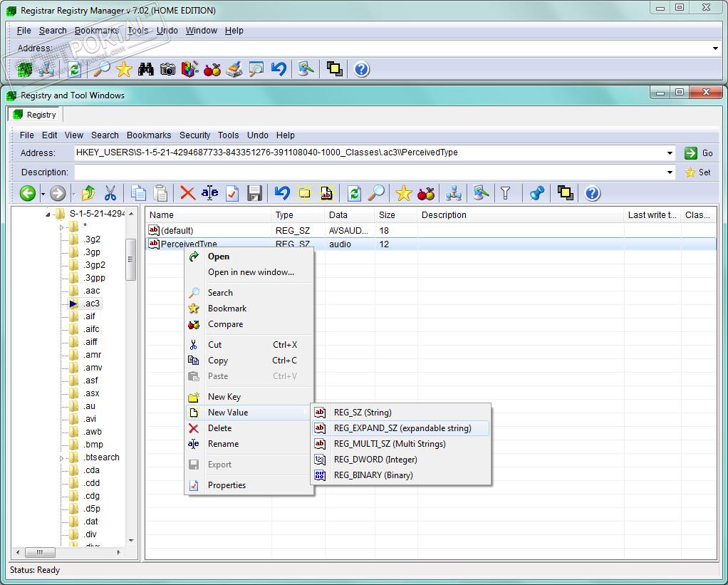Click the Set description button
The height and width of the screenshot is (585, 728).
click(699, 172)
